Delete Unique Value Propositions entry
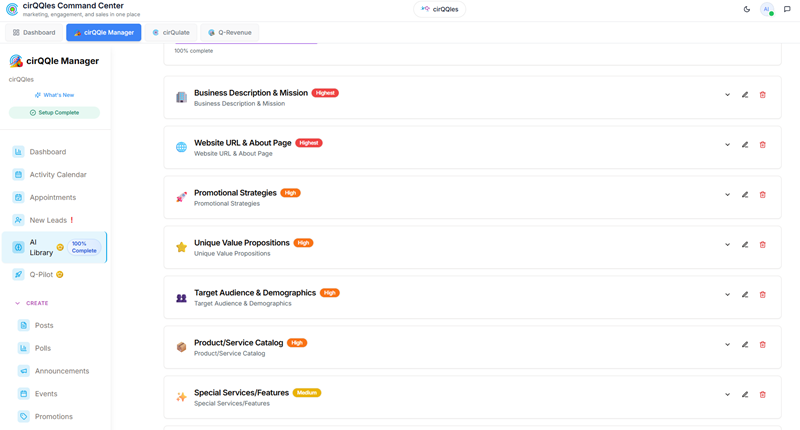 click(763, 245)
